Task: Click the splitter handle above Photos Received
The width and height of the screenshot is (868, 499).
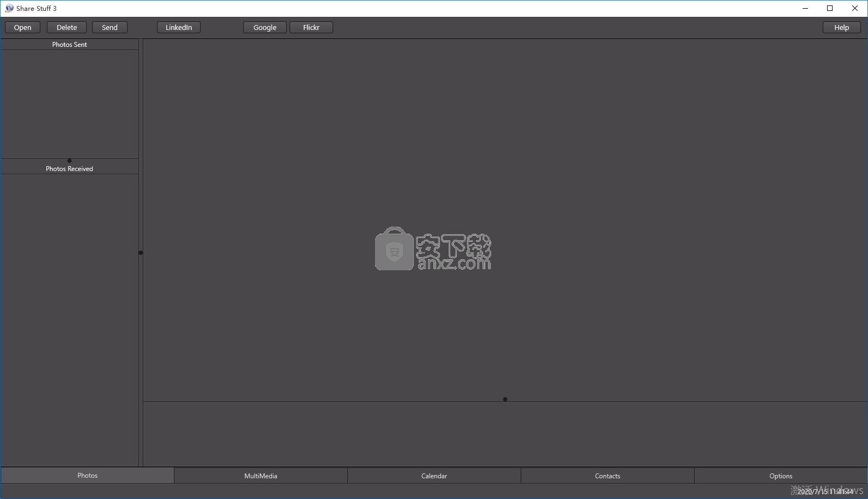Action: click(x=69, y=161)
